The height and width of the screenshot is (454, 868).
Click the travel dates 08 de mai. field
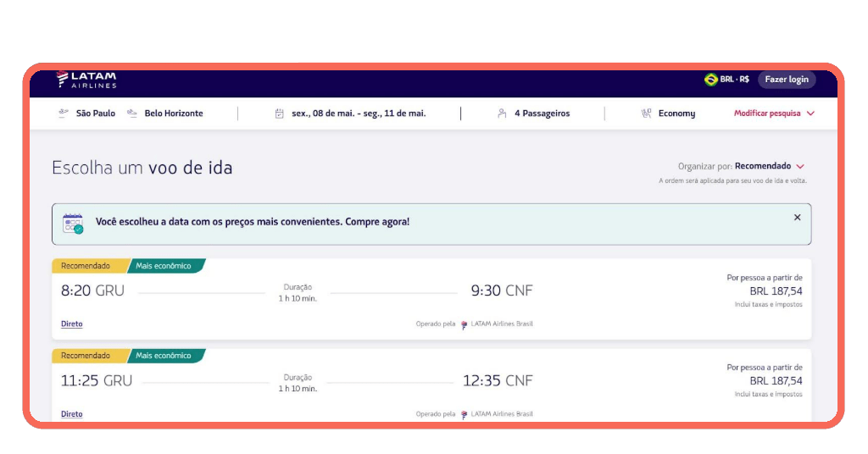click(x=359, y=113)
